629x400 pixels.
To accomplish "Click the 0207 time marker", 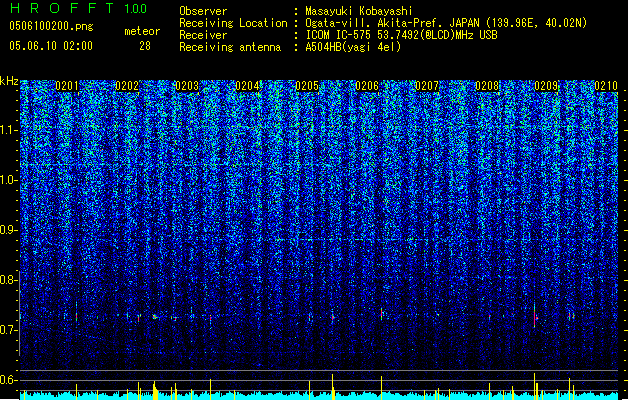I will point(427,86).
